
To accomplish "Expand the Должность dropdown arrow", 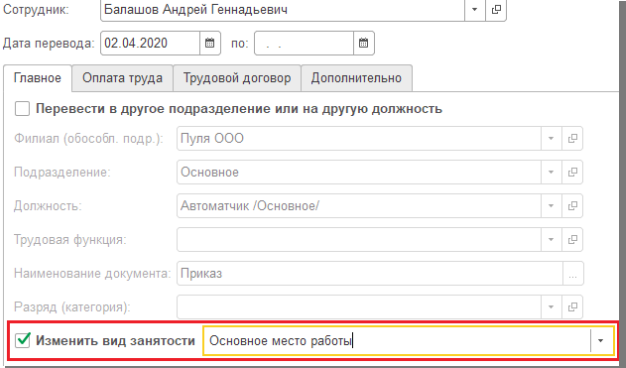I will (551, 206).
